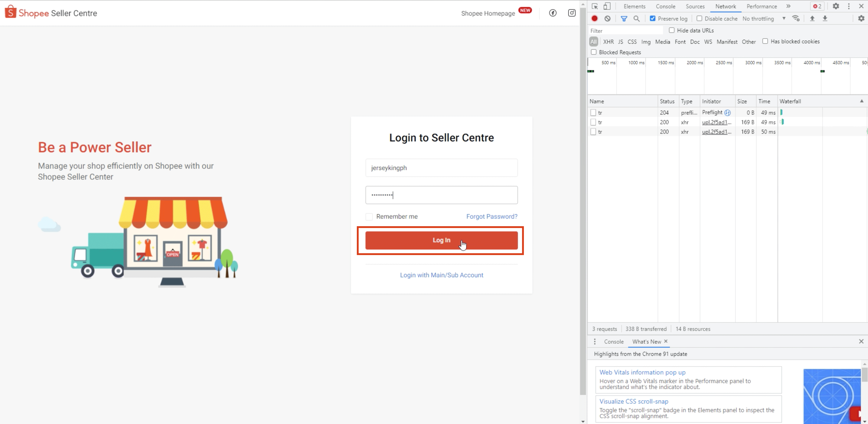Export the network log as HAR
This screenshot has width=868, height=424.
click(x=825, y=18)
